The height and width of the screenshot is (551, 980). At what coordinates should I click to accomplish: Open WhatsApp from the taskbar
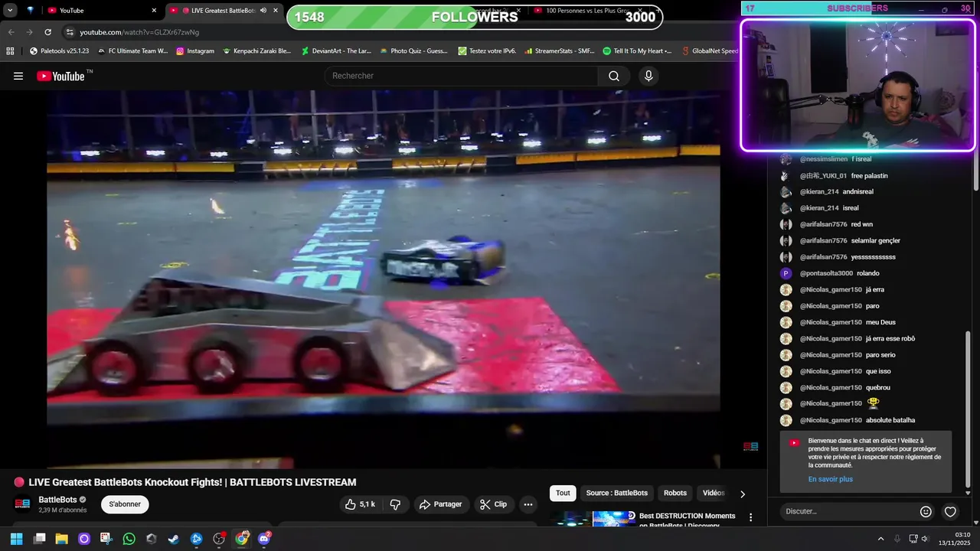[x=129, y=539]
